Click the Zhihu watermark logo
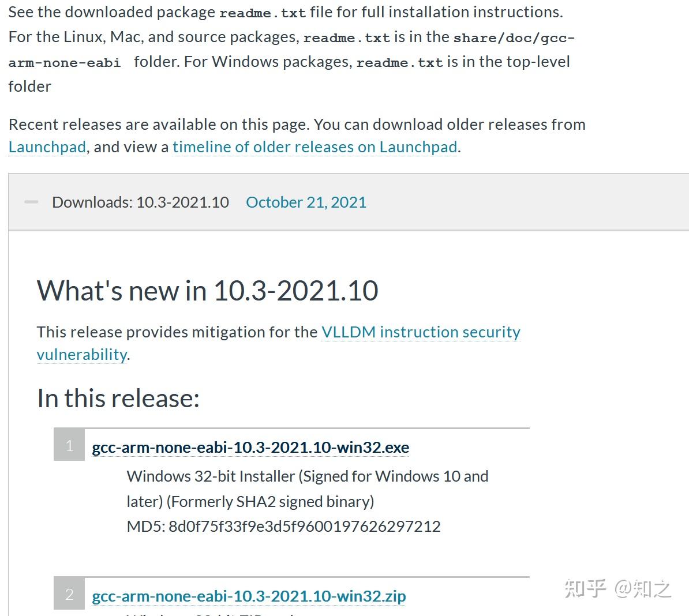Screen dimensions: 689x616 point(617,589)
